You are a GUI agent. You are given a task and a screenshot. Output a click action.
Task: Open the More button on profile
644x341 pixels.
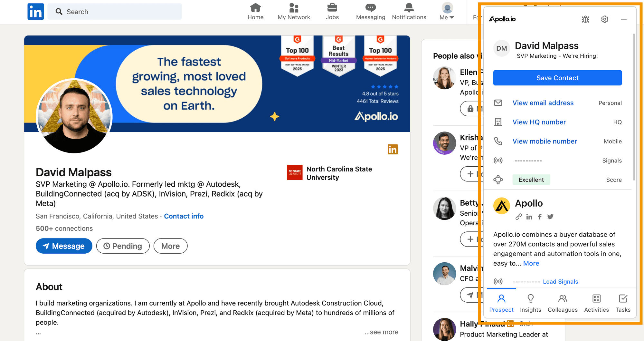tap(171, 246)
